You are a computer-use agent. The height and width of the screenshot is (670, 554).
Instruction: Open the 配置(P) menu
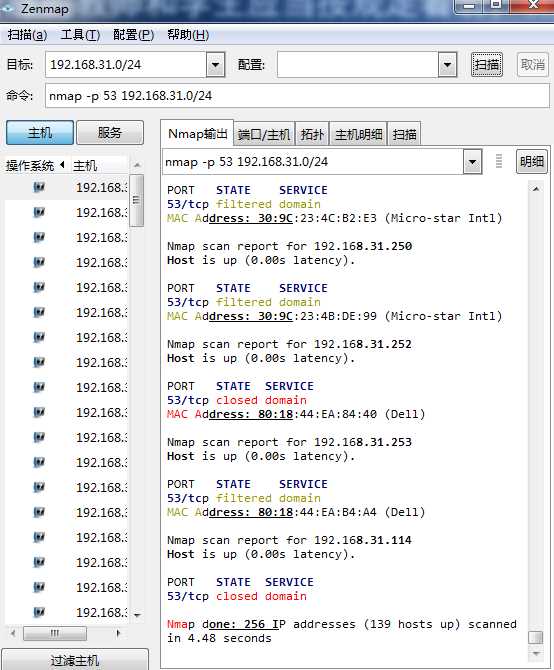pos(133,35)
